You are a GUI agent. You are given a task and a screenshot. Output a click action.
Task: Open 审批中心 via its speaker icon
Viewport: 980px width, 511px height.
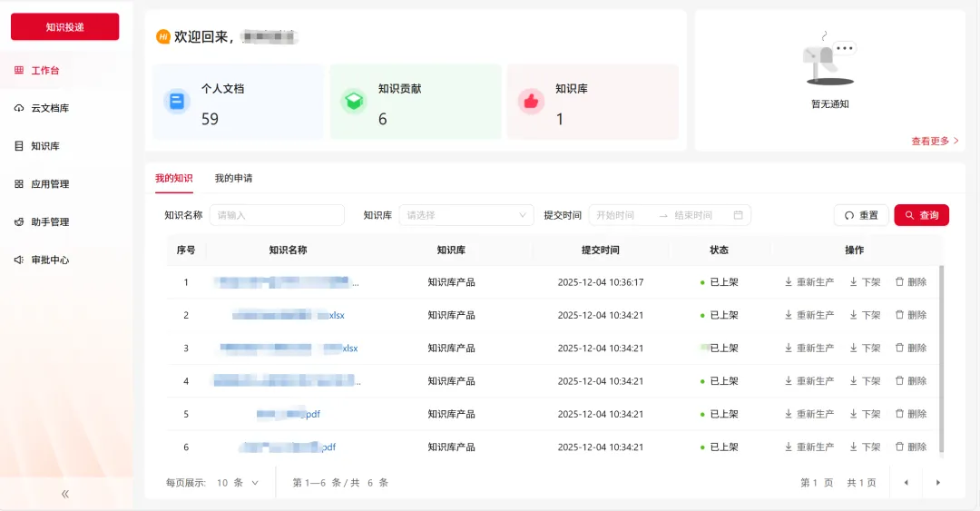19,260
